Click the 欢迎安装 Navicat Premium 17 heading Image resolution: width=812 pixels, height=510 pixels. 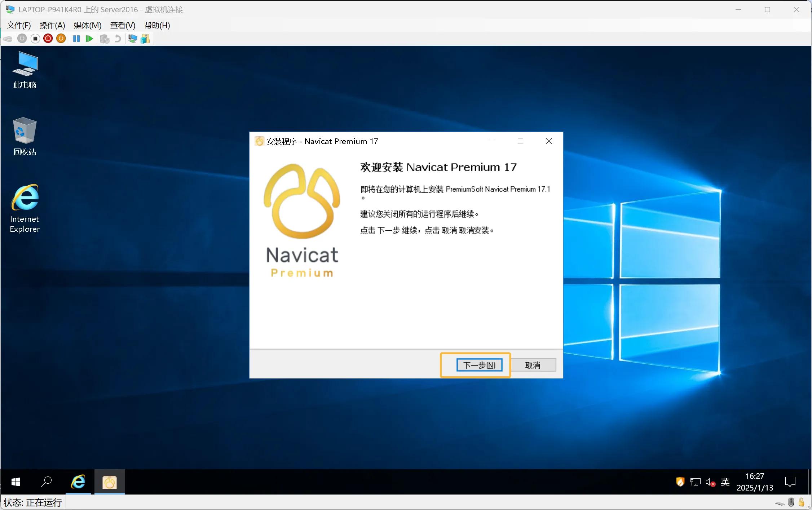[x=438, y=167]
